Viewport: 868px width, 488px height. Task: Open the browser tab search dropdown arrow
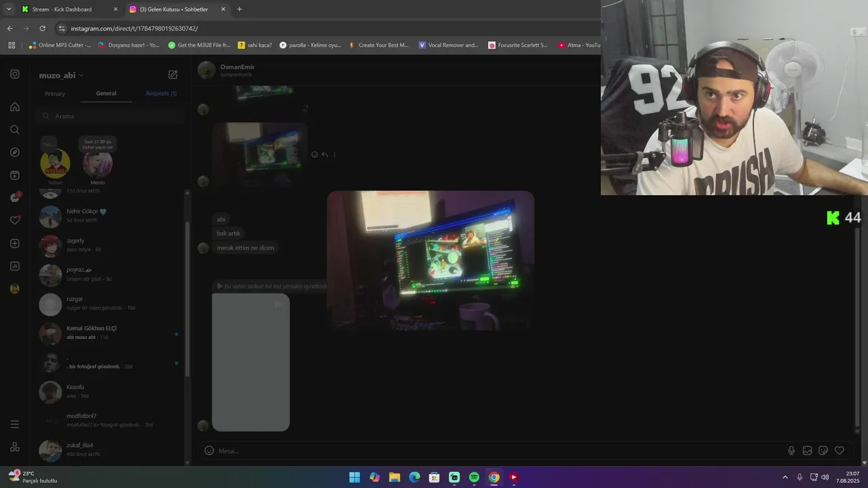pyautogui.click(x=8, y=9)
